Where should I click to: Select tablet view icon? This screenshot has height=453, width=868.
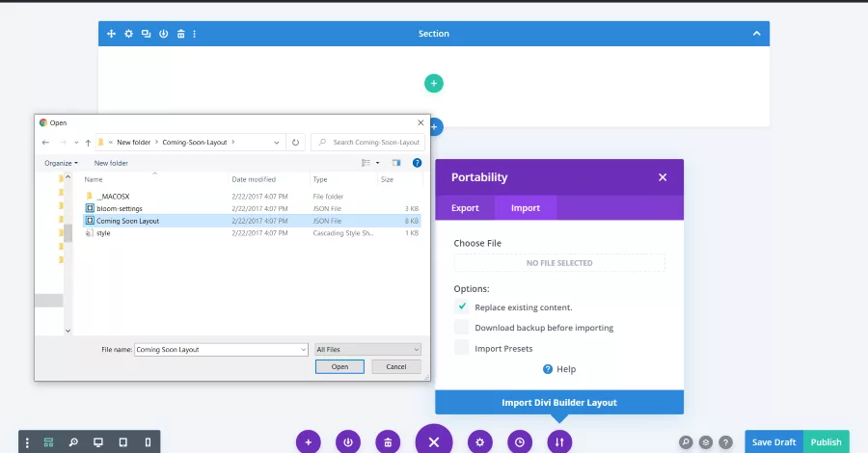point(122,442)
